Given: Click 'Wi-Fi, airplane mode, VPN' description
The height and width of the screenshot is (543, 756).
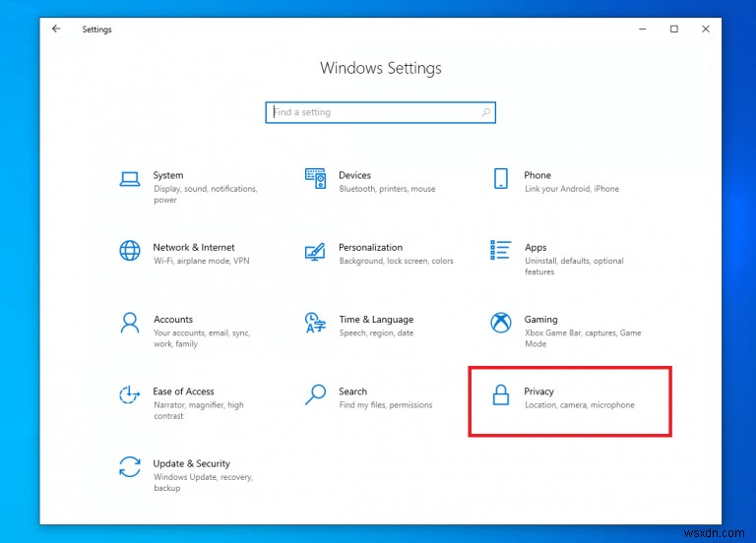Looking at the screenshot, I should (x=202, y=261).
